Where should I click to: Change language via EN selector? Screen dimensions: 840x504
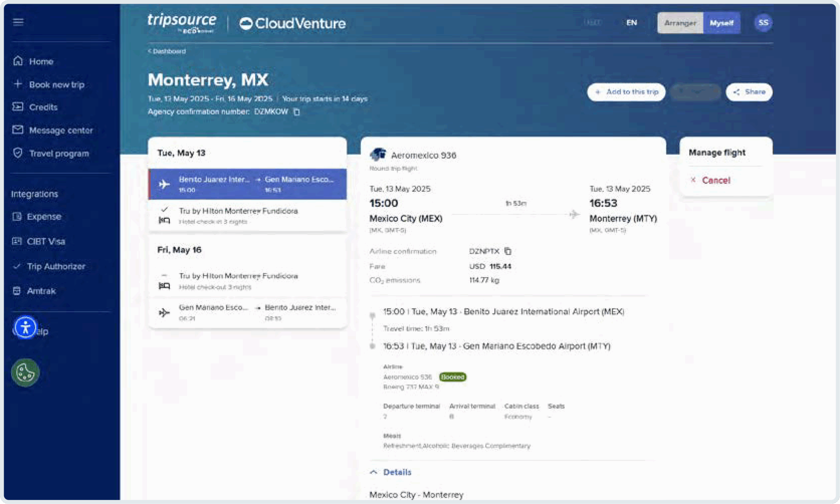pos(632,23)
